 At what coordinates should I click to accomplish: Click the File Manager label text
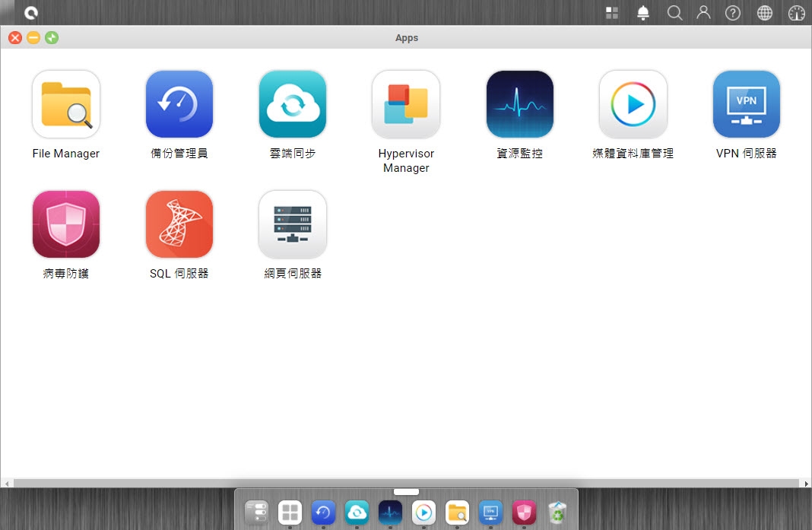[x=66, y=154]
